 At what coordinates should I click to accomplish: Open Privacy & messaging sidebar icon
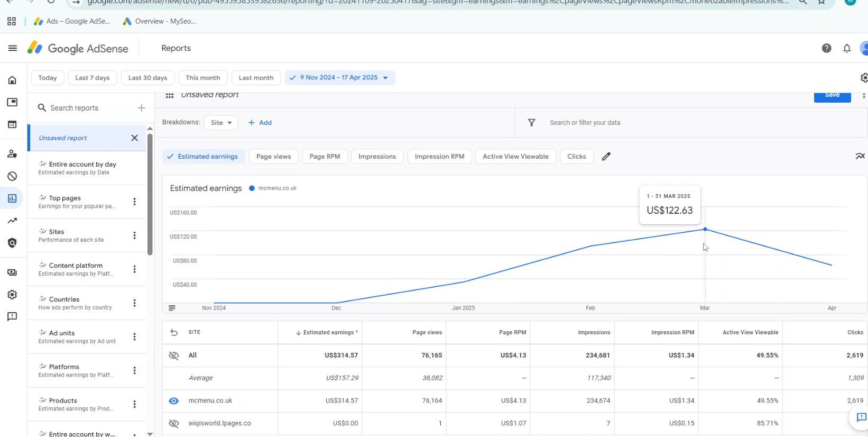tap(12, 154)
